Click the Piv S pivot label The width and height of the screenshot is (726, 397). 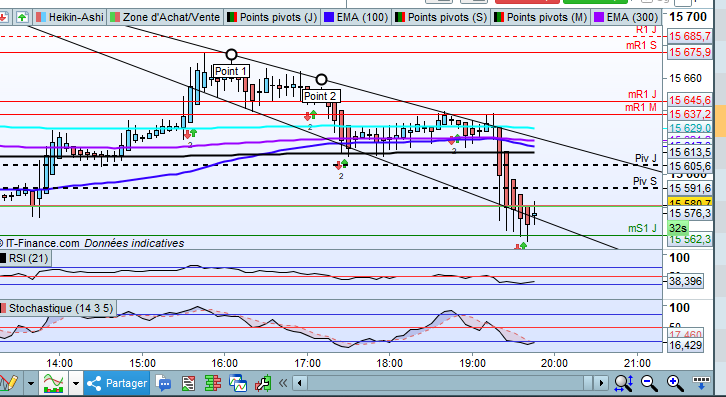tap(645, 181)
